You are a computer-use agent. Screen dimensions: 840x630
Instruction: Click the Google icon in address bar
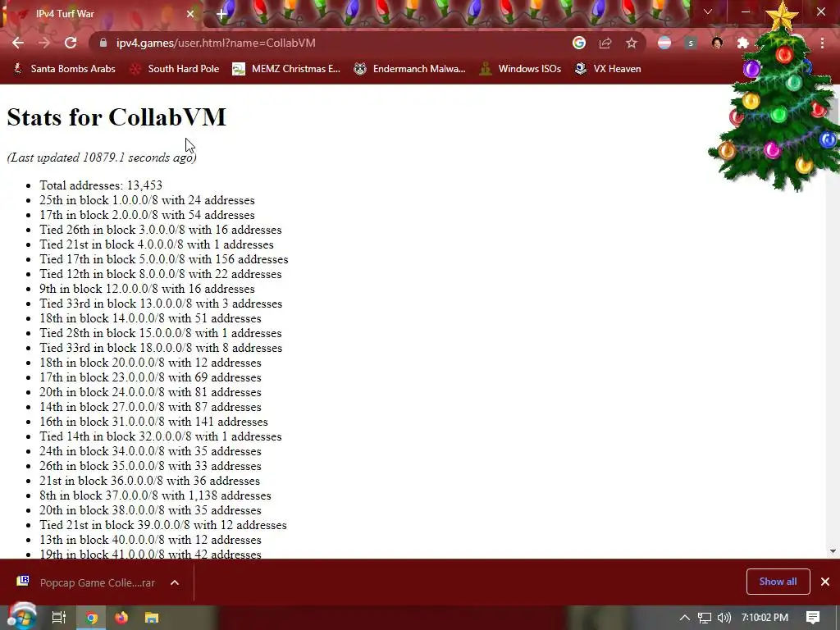[579, 43]
